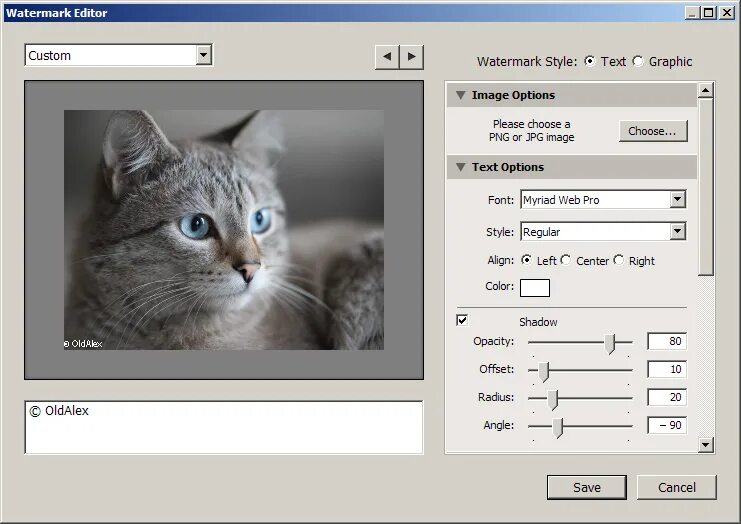Viewport: 741px width, 524px height.
Task: Set text alignment to Left
Action: tap(526, 260)
